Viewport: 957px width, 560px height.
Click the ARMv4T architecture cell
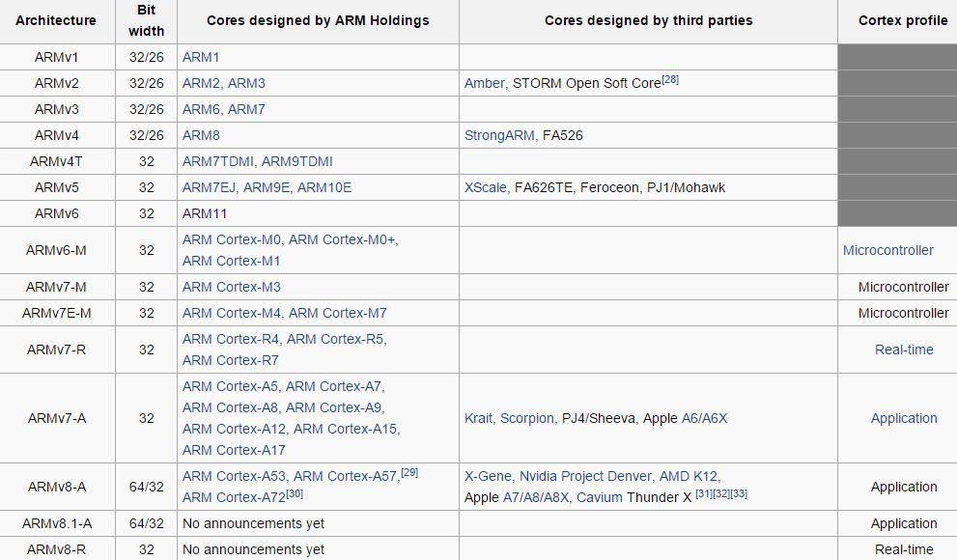57,161
